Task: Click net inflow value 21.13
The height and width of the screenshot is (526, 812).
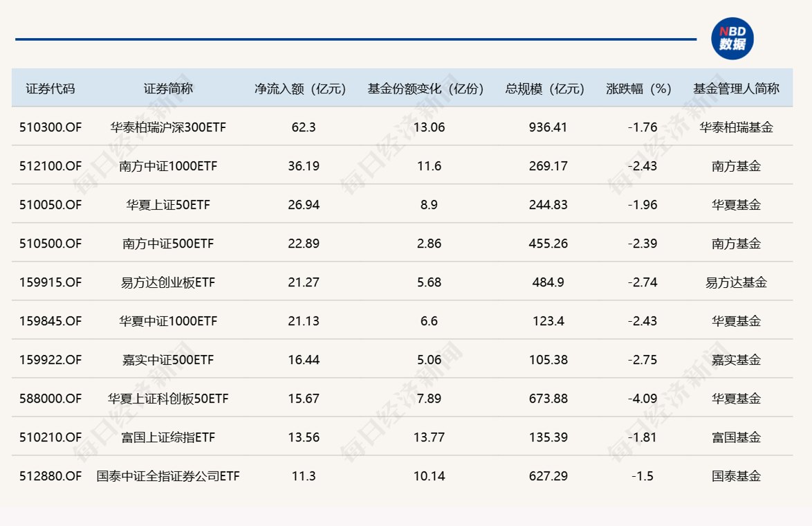Action: point(304,320)
